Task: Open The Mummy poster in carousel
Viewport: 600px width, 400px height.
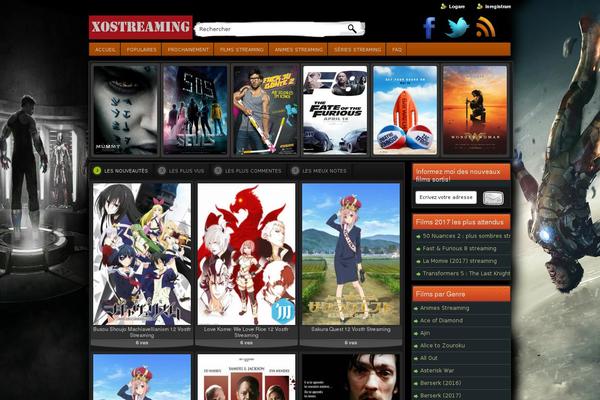Action: (126, 110)
